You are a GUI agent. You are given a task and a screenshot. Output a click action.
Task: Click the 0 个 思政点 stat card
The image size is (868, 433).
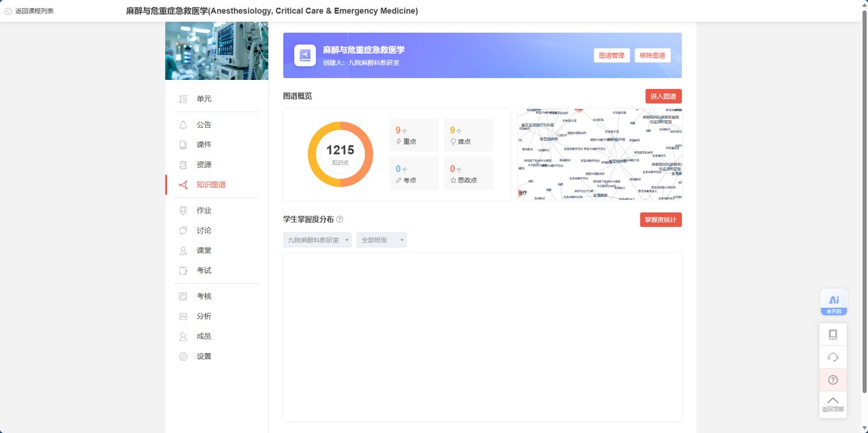coord(468,173)
